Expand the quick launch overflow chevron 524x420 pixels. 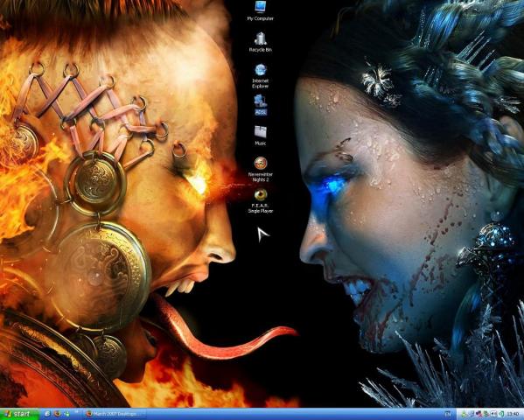(76, 411)
